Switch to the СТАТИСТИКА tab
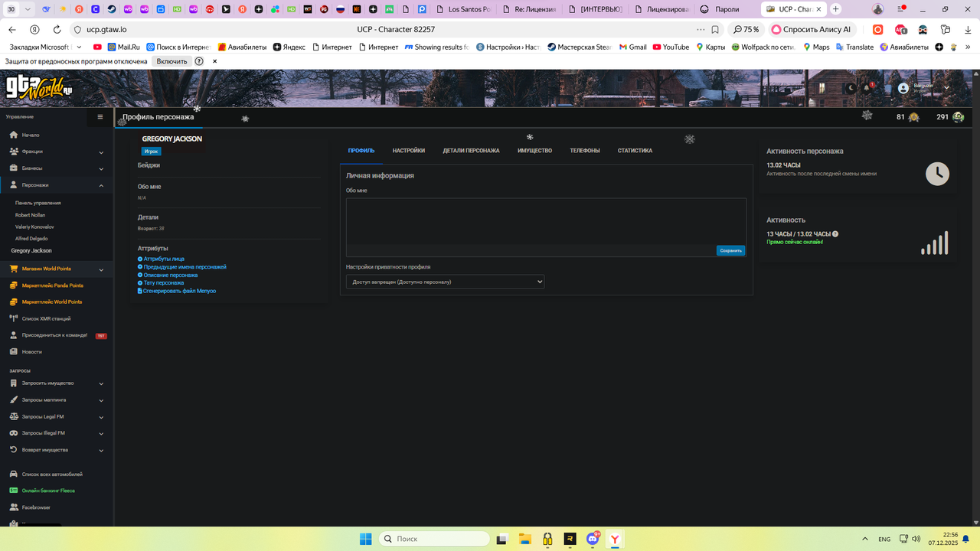Screen dimensions: 980x551 [635, 151]
